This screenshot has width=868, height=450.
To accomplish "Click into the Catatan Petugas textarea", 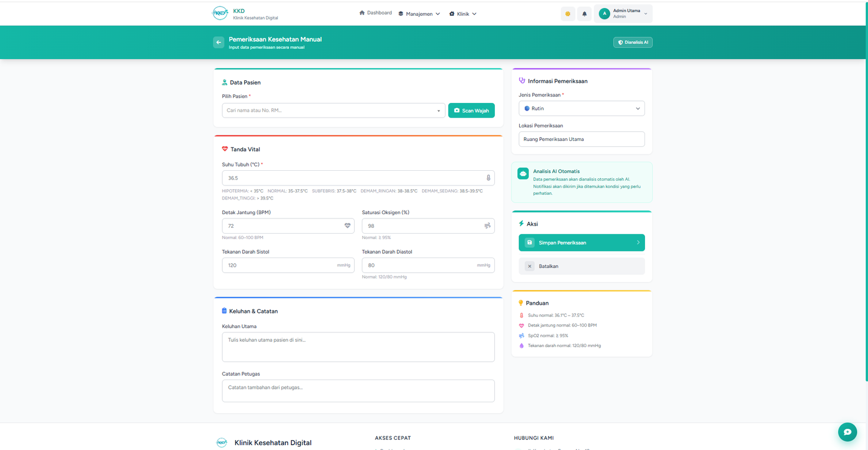I will [358, 391].
